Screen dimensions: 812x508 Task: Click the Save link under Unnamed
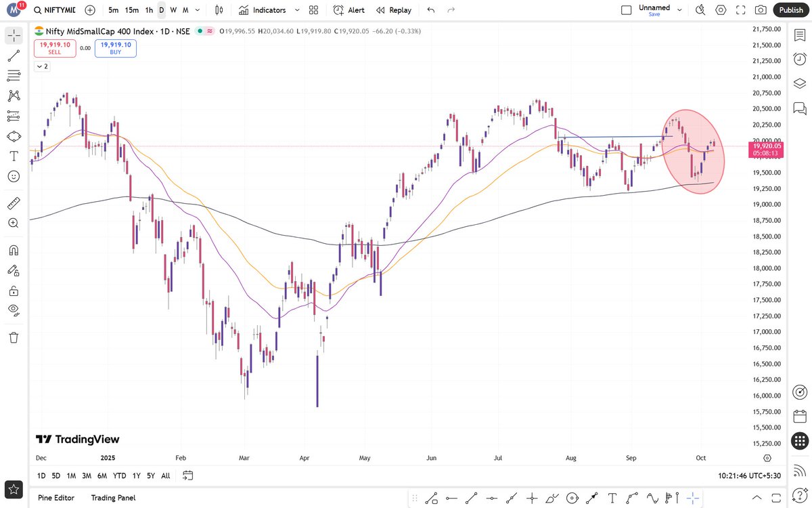654,14
